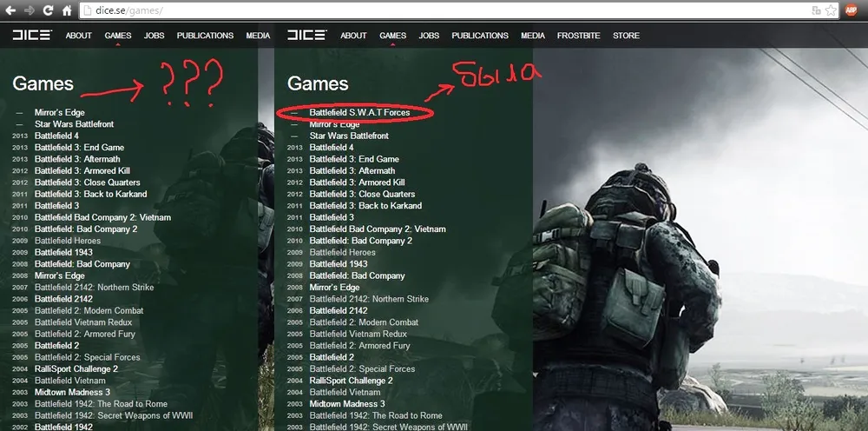The height and width of the screenshot is (431, 868).
Task: Open Battlefield 3: Aftermath in the left list
Action: (77, 159)
